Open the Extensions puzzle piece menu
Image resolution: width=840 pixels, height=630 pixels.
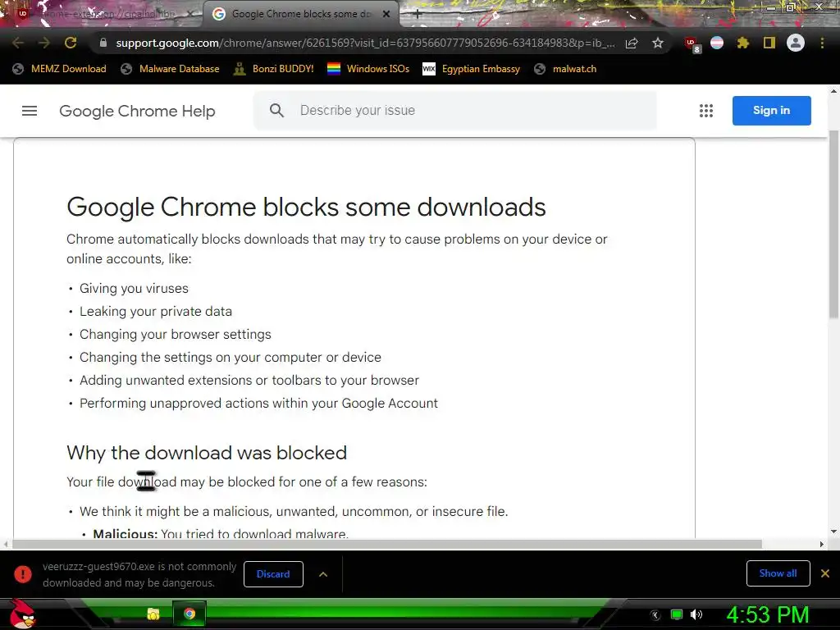coord(742,43)
